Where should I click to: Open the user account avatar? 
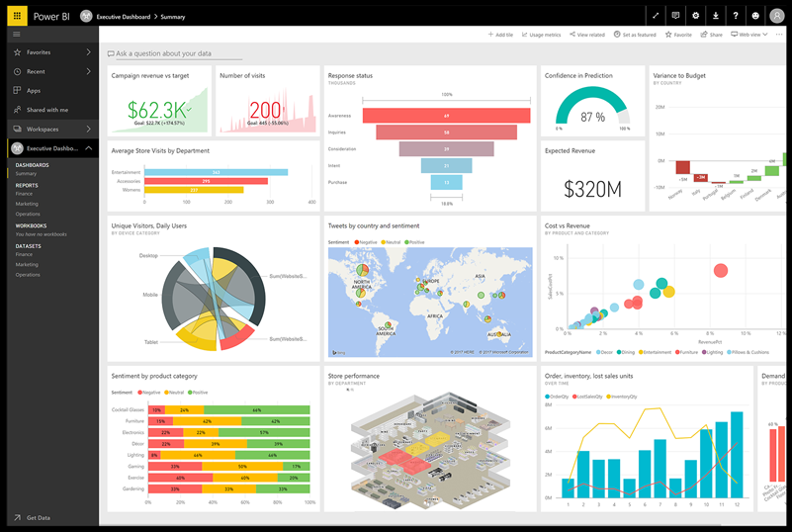[x=776, y=16]
